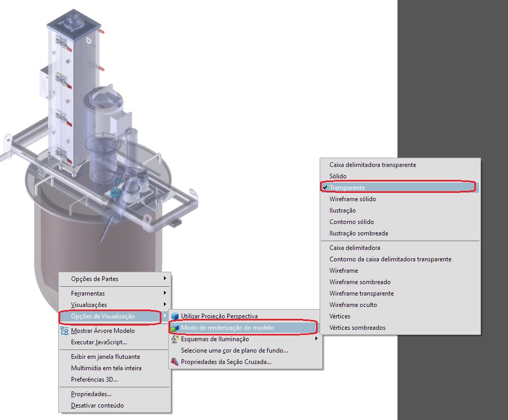The width and height of the screenshot is (508, 420).
Task: Open Esquemas de Iluminação entry
Action: pos(245,339)
